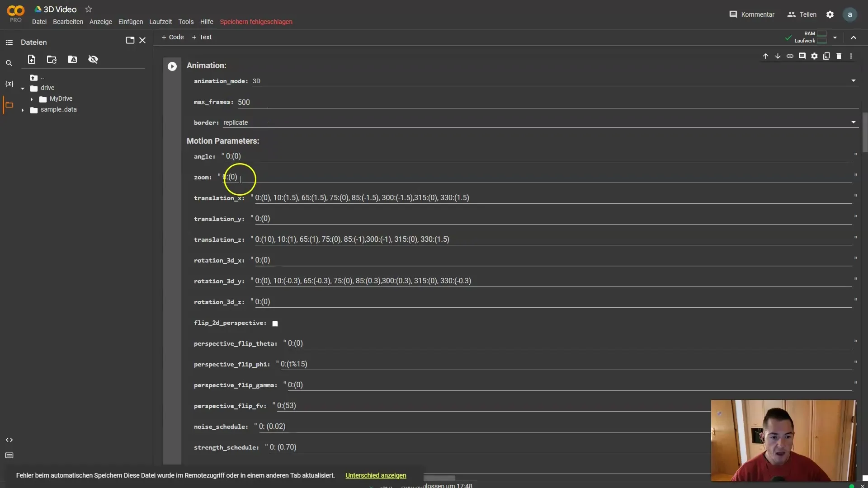Click the zoom input field
868x488 pixels.
[x=537, y=177]
